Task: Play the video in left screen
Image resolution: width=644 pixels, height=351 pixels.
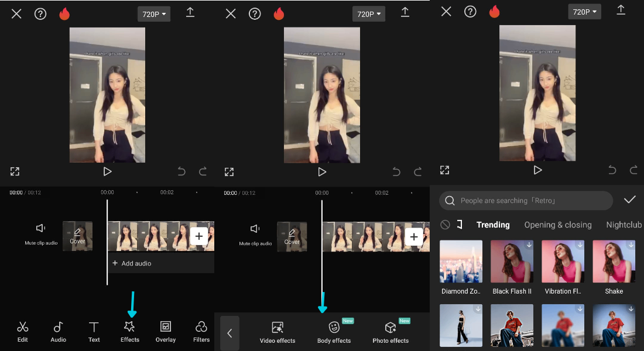Action: click(107, 171)
